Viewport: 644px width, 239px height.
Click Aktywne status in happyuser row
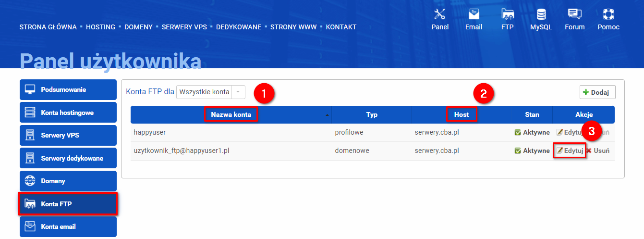click(532, 132)
